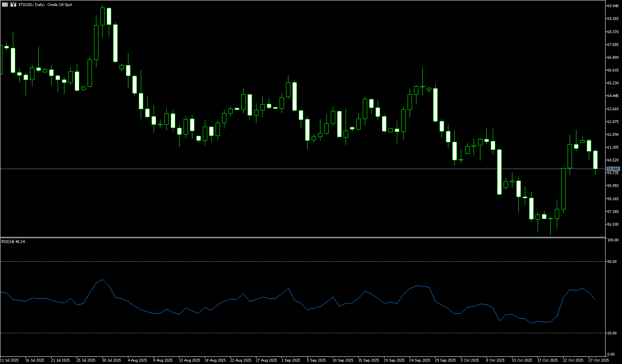Click the RSI 20.00 level label
622x364 pixels.
click(612, 333)
